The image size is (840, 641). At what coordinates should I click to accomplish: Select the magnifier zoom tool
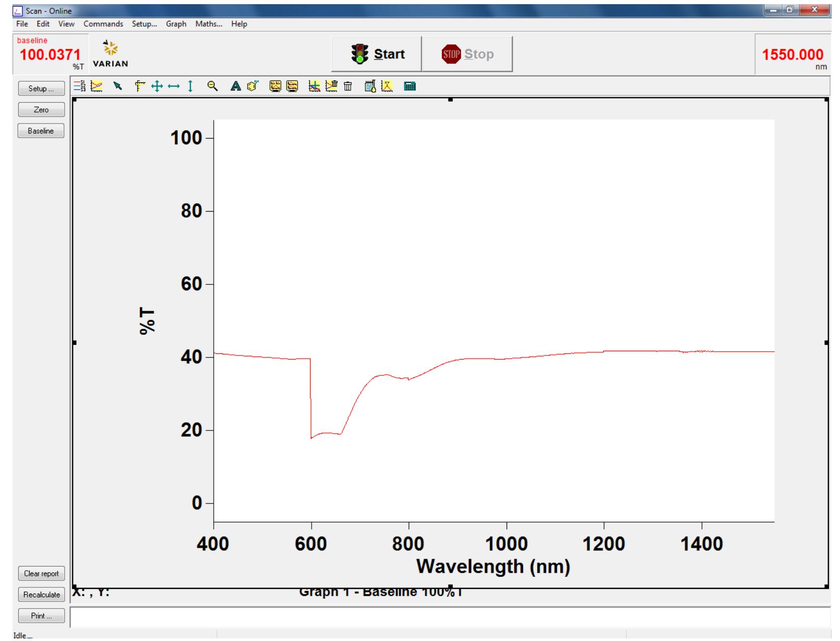coord(212,87)
